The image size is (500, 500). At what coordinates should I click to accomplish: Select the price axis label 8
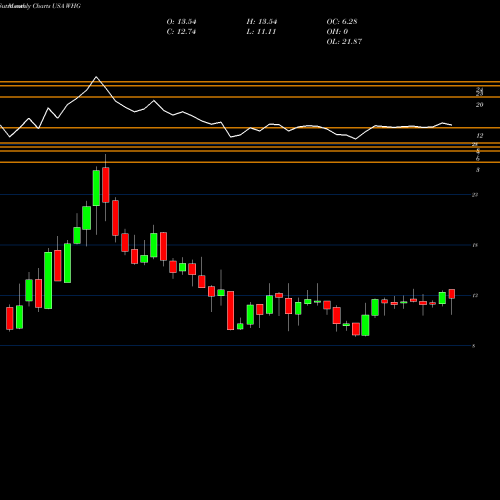(x=474, y=346)
